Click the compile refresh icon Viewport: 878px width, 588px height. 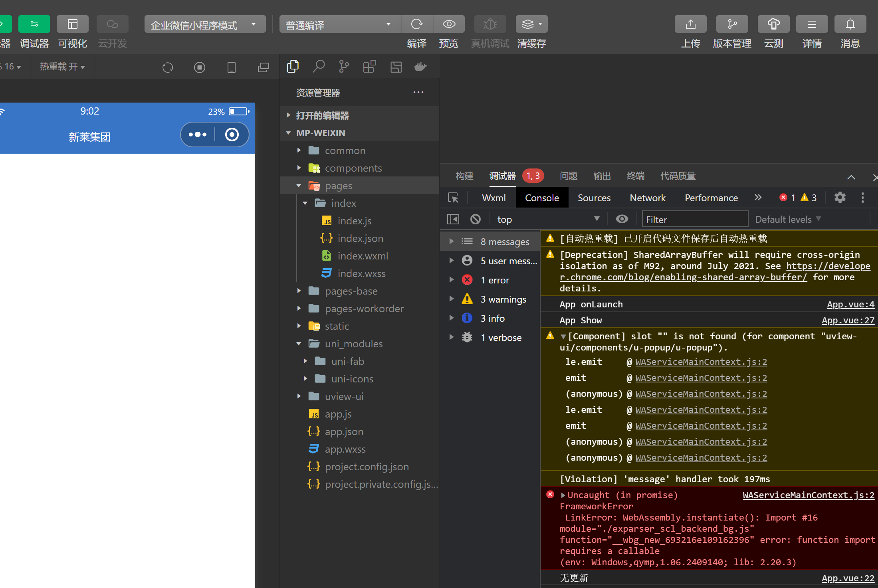pos(416,24)
